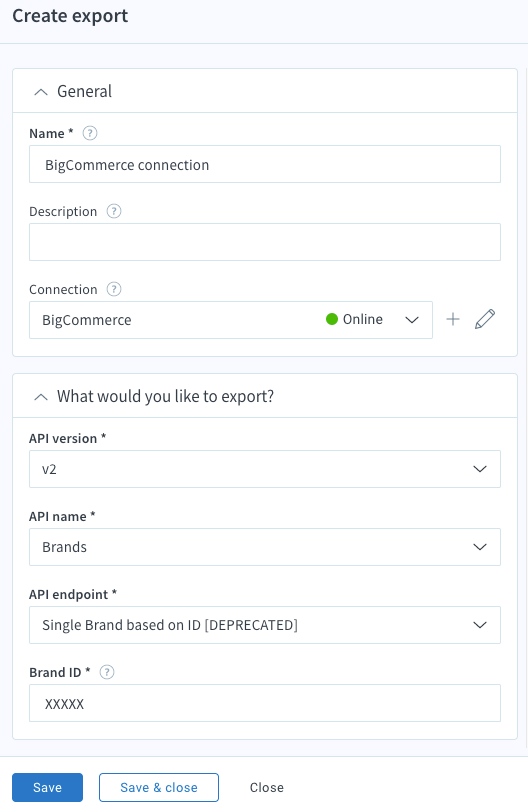The height and width of the screenshot is (812, 528).
Task: Collapse the What would you like to export section
Action: click(41, 397)
